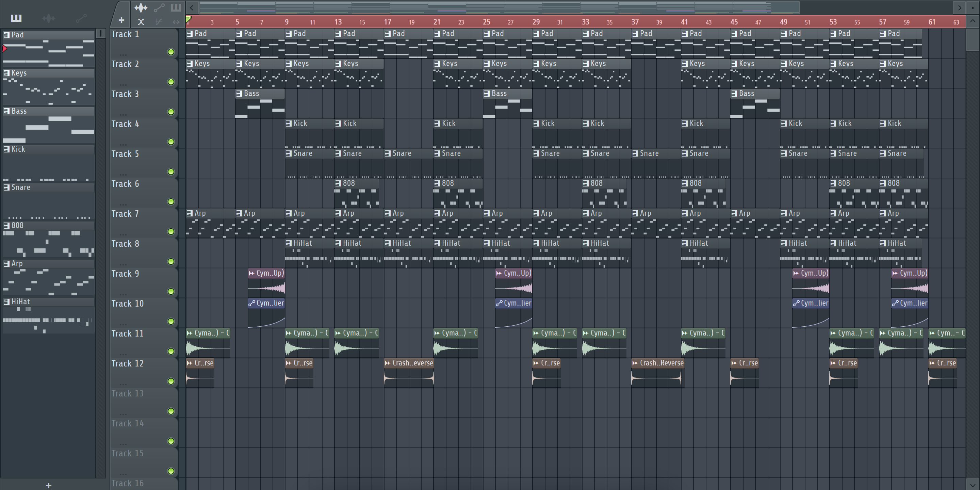Click the vertical scrollbar thumb at right

[973, 39]
